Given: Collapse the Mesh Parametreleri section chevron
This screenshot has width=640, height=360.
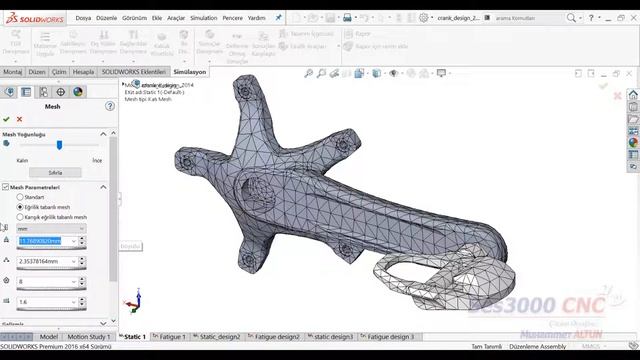Looking at the screenshot, I should click(103, 187).
